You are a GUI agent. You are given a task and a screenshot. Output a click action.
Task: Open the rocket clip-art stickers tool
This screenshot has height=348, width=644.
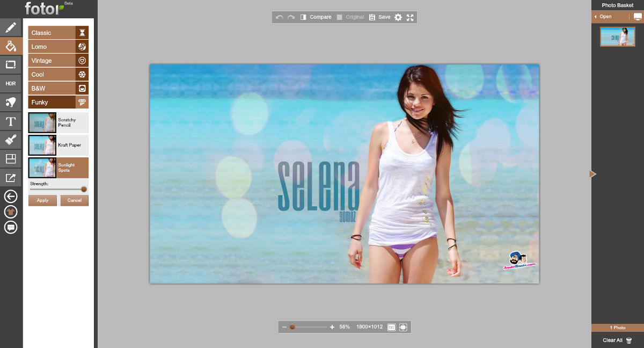11,103
